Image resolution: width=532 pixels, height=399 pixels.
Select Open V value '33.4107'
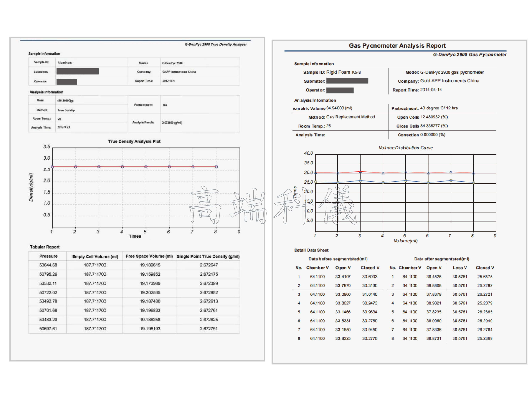tap(343, 277)
